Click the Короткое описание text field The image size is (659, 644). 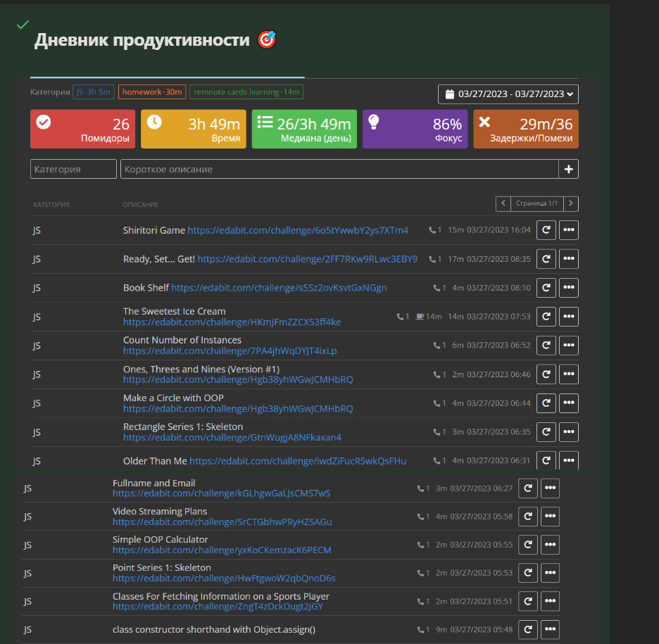(339, 169)
